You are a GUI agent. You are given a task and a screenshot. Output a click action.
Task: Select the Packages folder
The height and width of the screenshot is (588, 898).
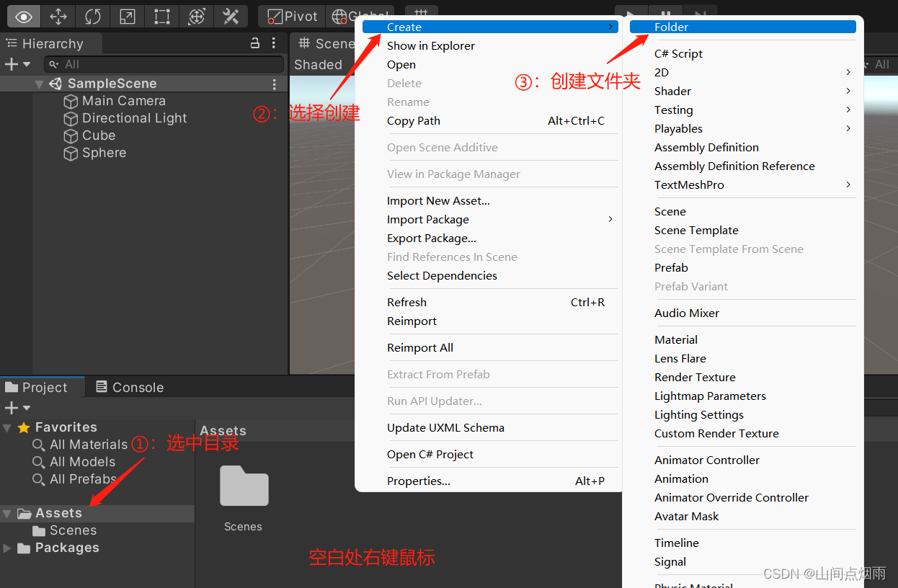click(x=67, y=548)
